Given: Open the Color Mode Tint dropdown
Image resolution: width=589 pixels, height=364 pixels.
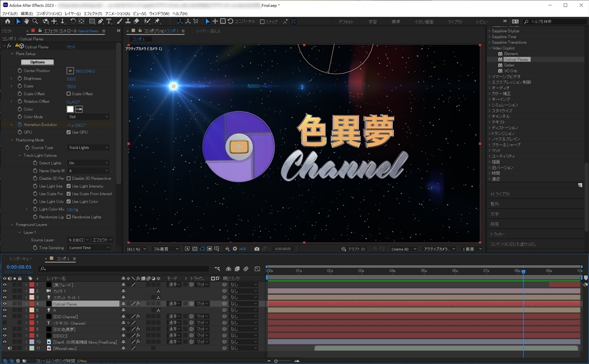Looking at the screenshot, I should (x=88, y=117).
